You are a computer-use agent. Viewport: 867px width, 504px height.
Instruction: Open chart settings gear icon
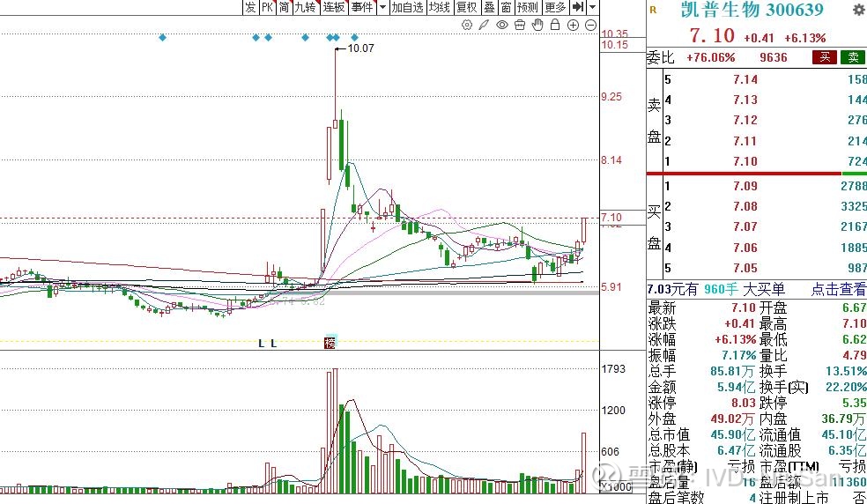click(467, 25)
